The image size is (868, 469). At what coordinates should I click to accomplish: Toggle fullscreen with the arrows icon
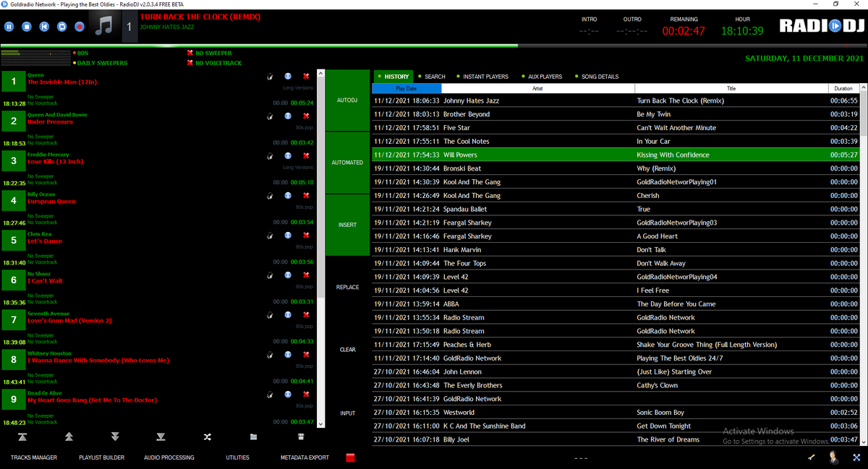click(856, 457)
